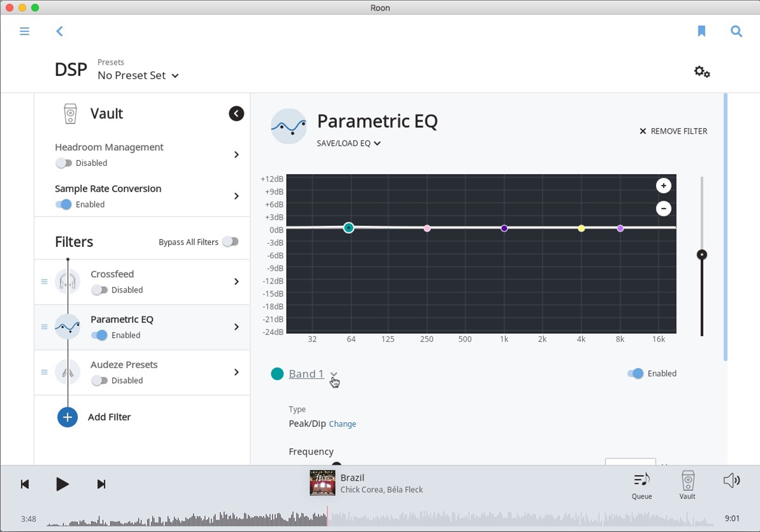Click the Vault speaker icon in sidebar
The width and height of the screenshot is (760, 532).
pyautogui.click(x=70, y=114)
